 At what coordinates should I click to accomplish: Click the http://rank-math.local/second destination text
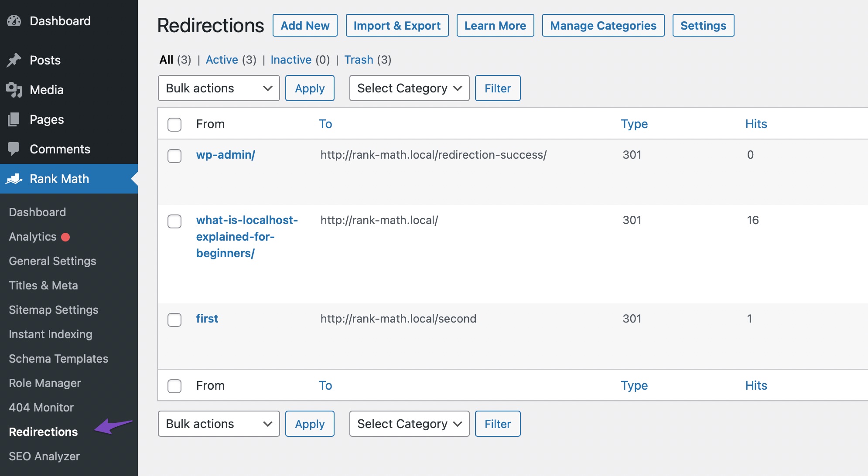(398, 319)
